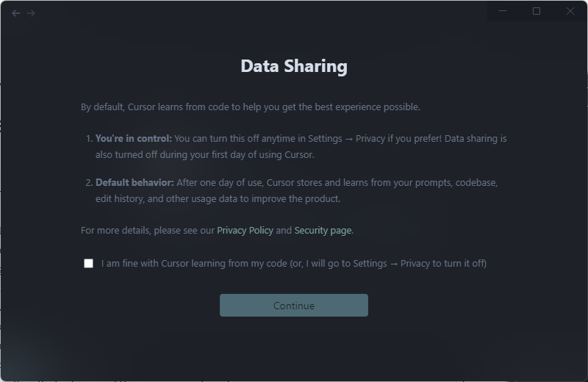Image resolution: width=588 pixels, height=382 pixels.
Task: Open the Privacy Policy link
Action: 245,230
